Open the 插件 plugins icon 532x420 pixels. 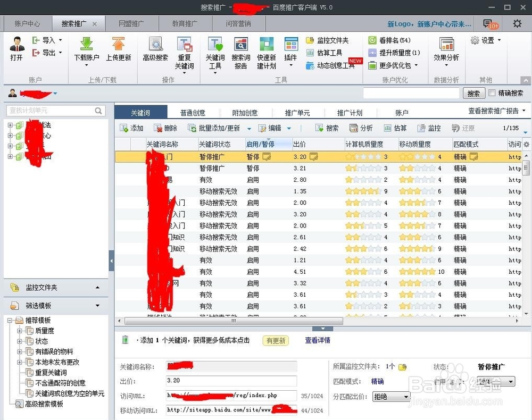(291, 45)
